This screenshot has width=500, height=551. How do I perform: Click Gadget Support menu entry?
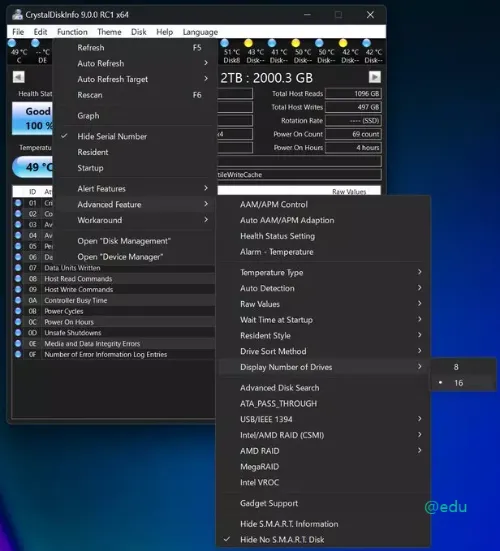[323, 503]
